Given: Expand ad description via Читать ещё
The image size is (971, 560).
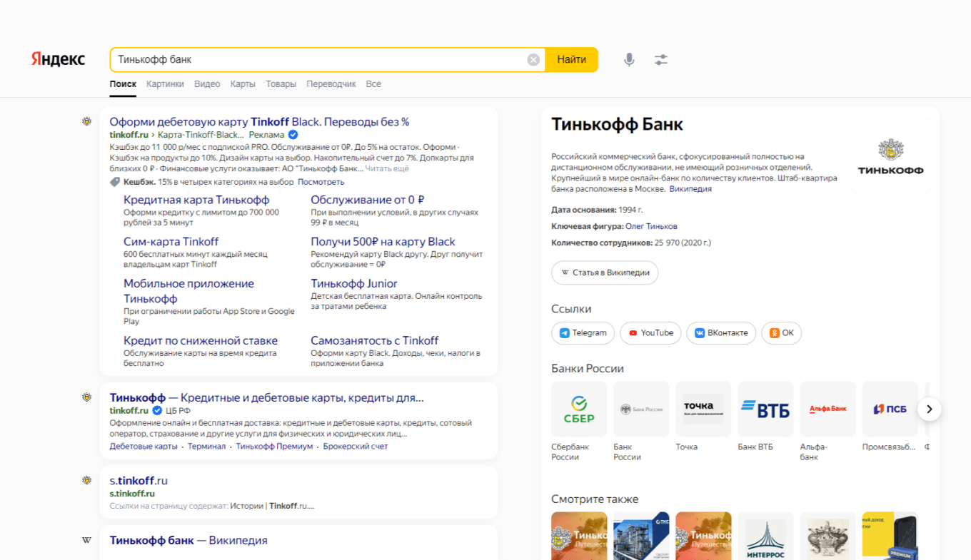Looking at the screenshot, I should tap(387, 169).
